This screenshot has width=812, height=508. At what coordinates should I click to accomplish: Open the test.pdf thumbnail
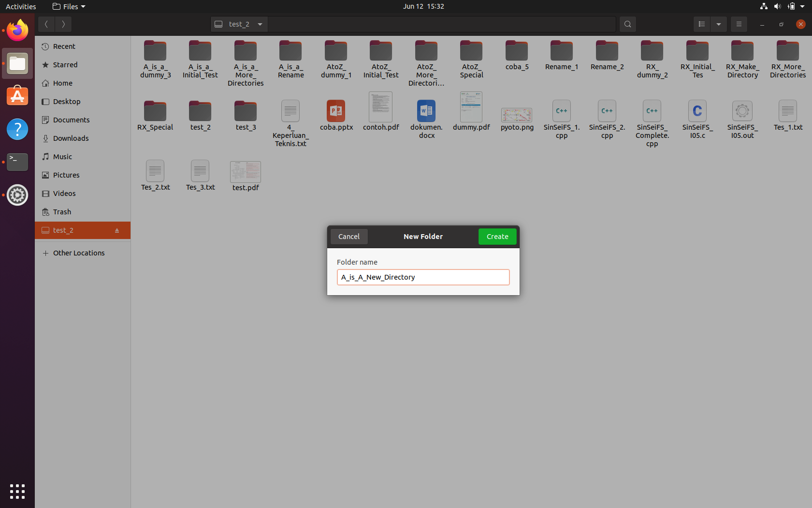pyautogui.click(x=245, y=172)
